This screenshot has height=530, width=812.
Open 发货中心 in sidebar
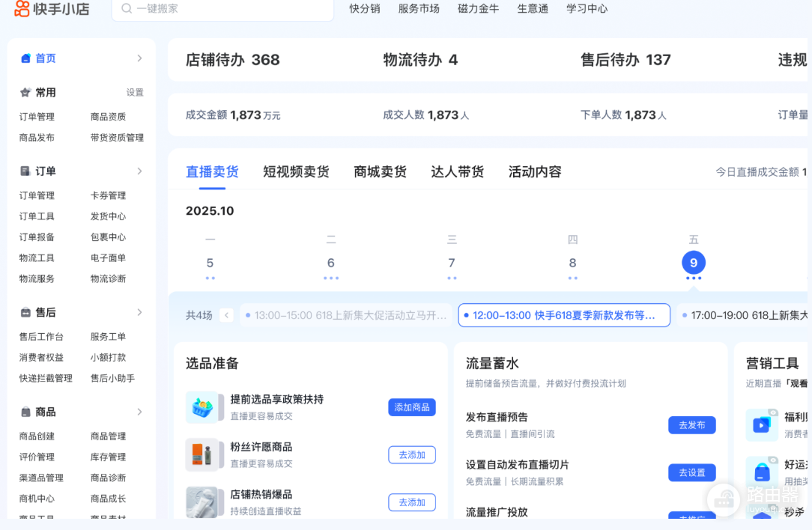click(x=108, y=216)
